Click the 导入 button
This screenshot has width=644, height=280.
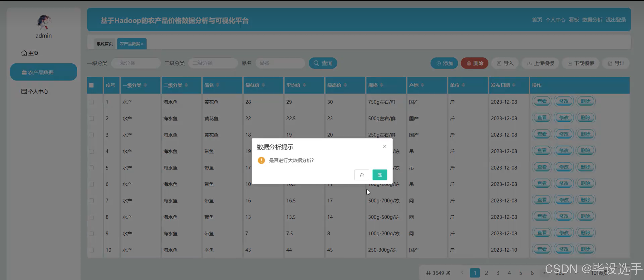coord(505,63)
